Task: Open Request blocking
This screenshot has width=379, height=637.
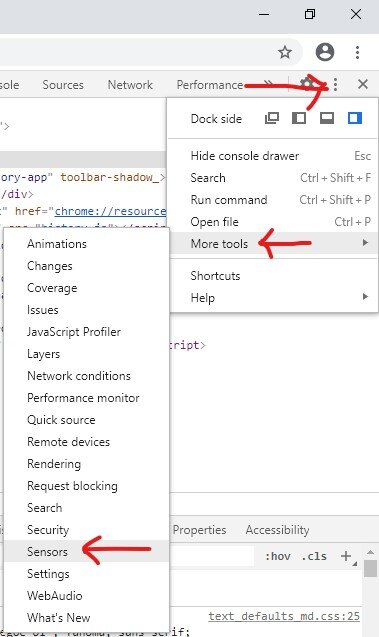Action: point(86,486)
